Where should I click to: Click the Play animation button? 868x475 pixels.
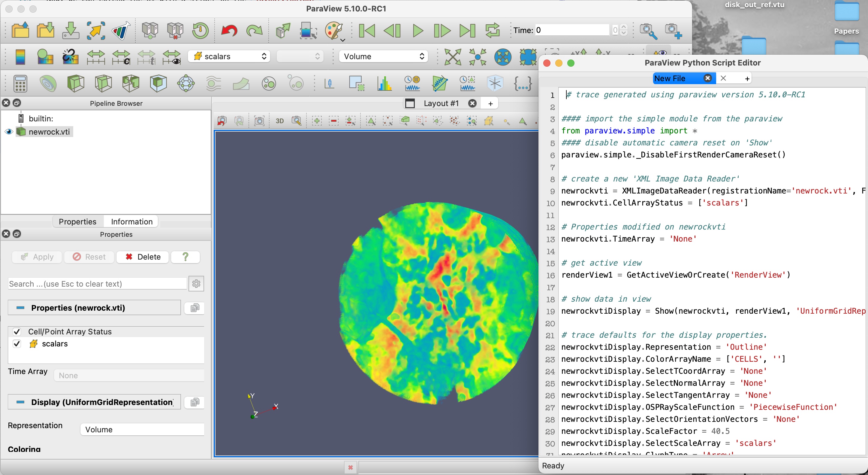point(417,31)
